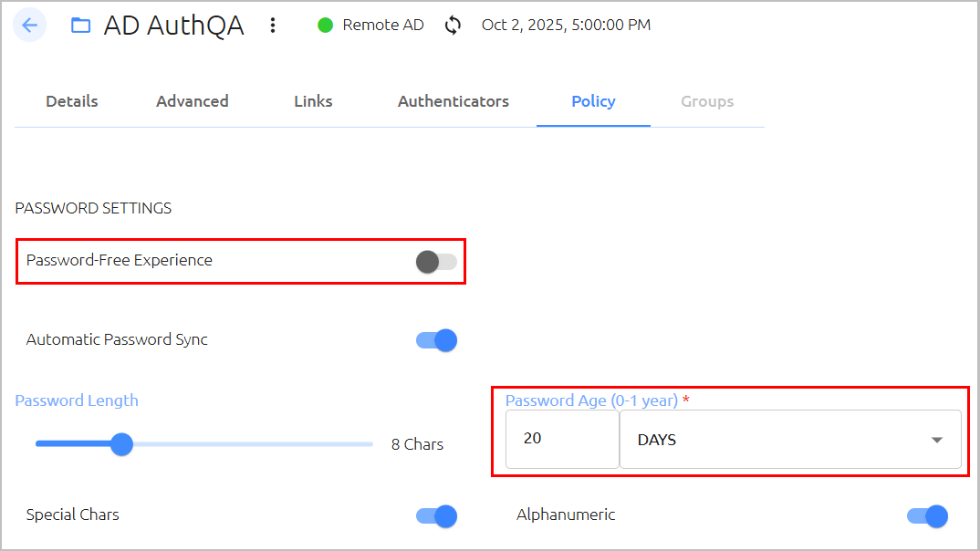
Task: Click the green Remote AD status dot
Action: [325, 25]
